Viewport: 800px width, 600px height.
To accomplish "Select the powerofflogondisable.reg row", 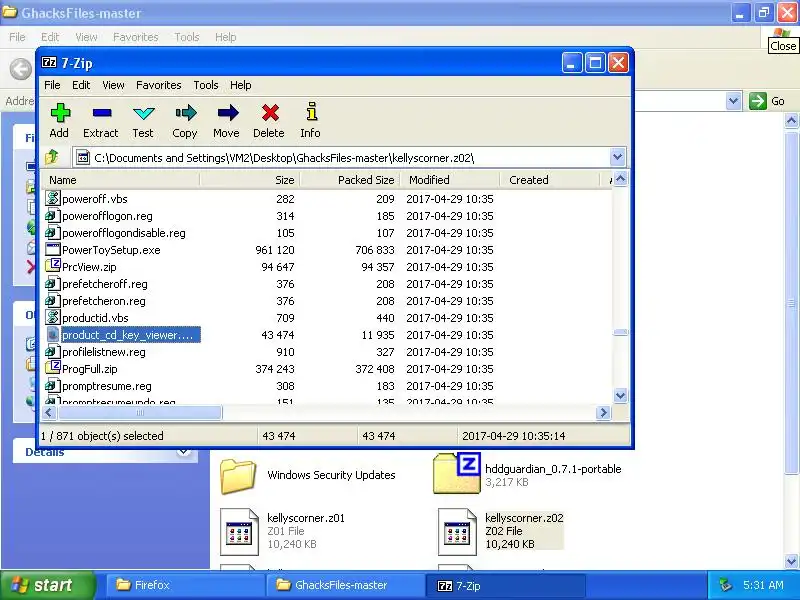I will (327, 233).
